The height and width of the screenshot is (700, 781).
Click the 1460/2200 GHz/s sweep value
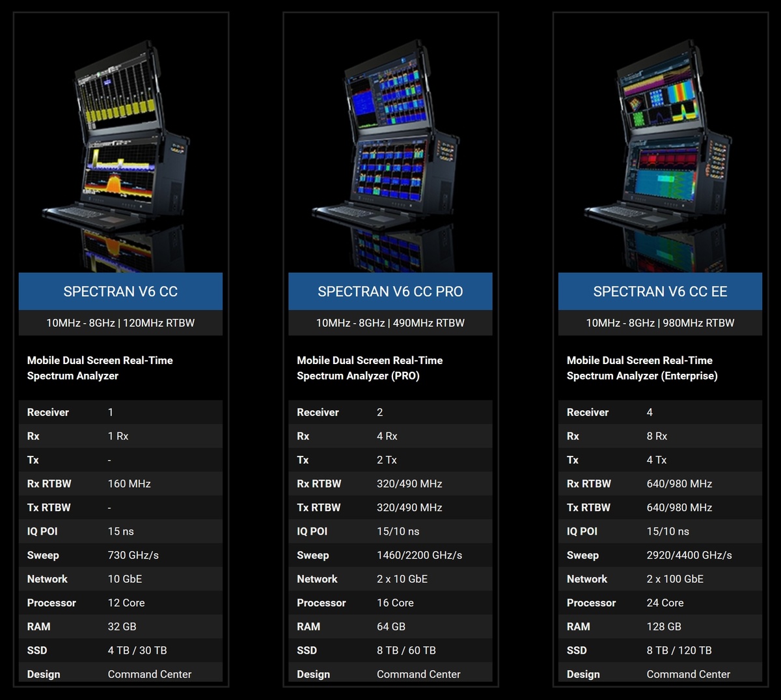[x=419, y=555]
